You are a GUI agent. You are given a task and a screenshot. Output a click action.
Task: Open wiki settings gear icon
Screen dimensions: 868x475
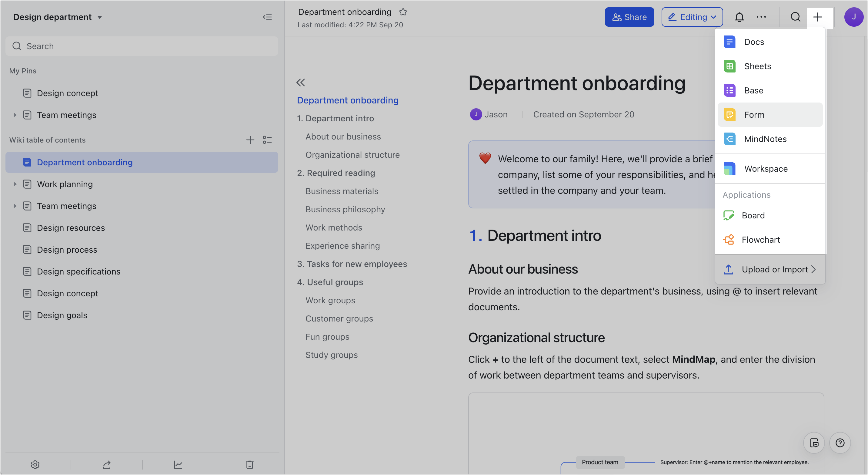click(x=35, y=465)
